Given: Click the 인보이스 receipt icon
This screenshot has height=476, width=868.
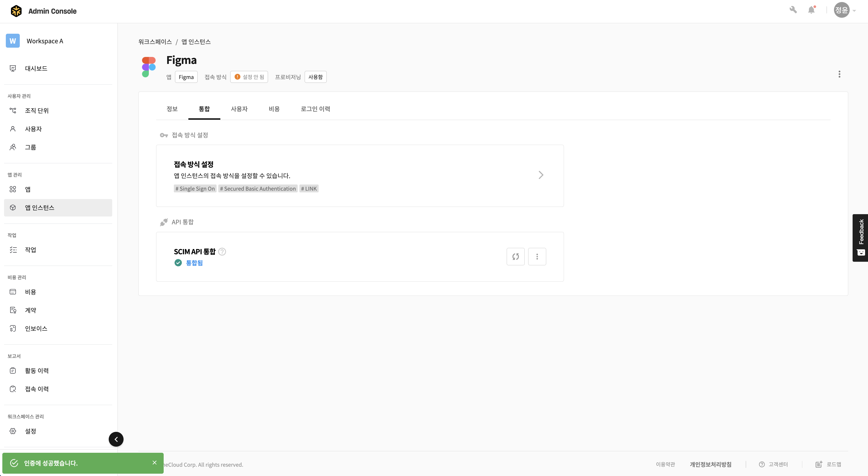Looking at the screenshot, I should pyautogui.click(x=13, y=328).
